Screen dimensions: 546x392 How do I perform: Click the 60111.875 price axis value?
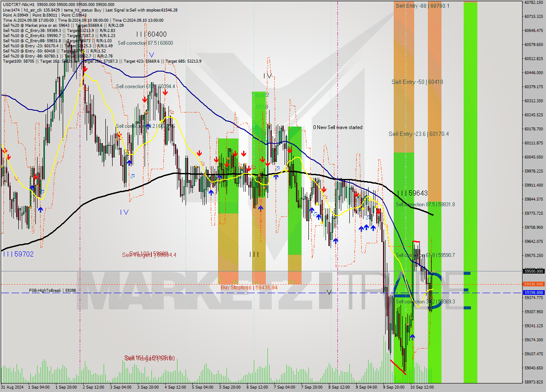[x=533, y=143]
